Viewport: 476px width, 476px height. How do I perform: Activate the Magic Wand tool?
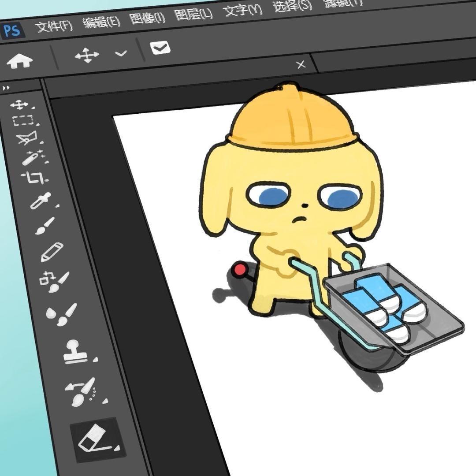click(x=32, y=157)
